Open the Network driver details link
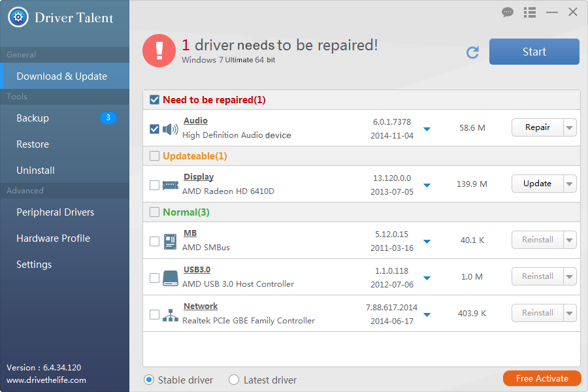Viewport: 588px width, 392px height. [x=201, y=306]
